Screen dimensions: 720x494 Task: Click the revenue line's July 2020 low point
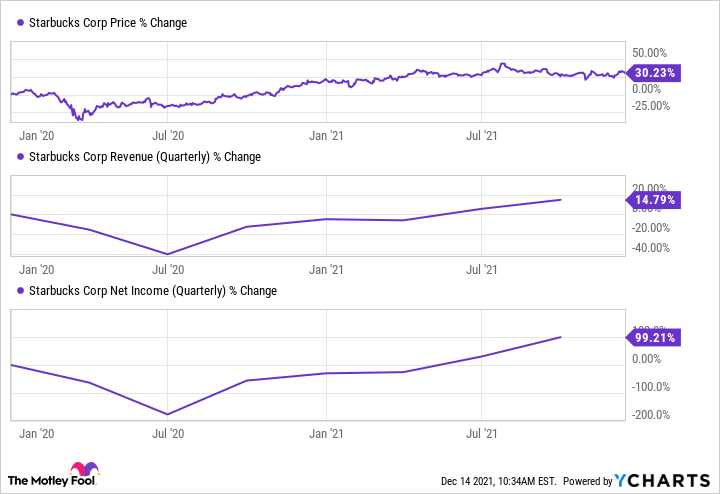tap(168, 254)
